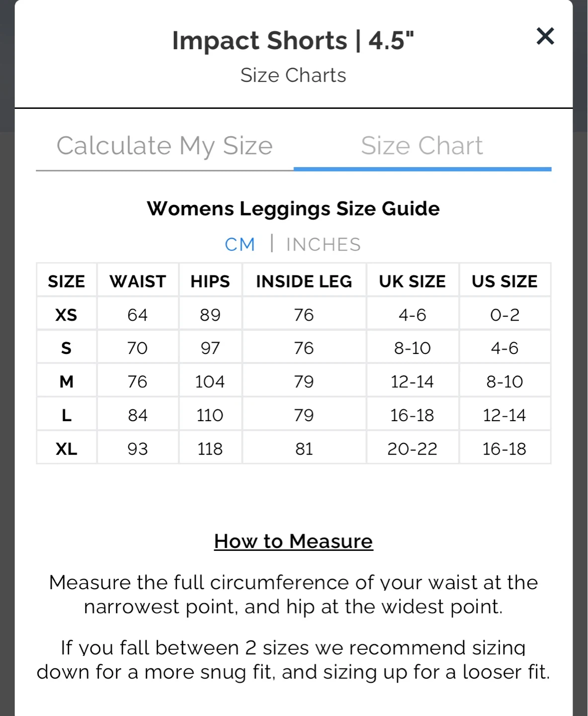
Task: Select the L size row label
Action: (x=66, y=415)
